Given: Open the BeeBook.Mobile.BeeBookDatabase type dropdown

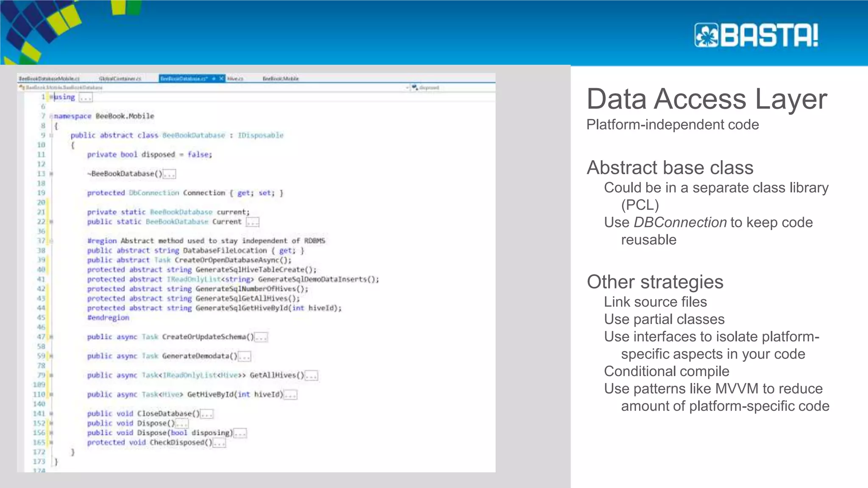Looking at the screenshot, I should 214,87.
